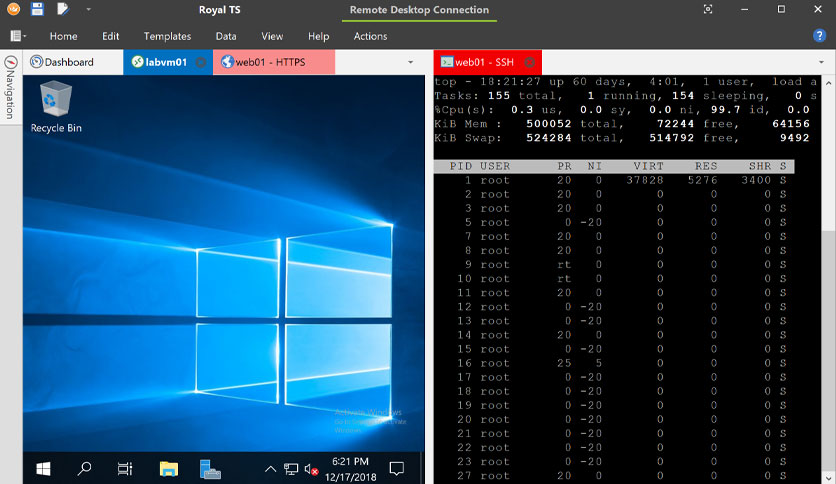Image resolution: width=836 pixels, height=484 pixels.
Task: Click the edit document icon in the title bar
Action: point(63,9)
